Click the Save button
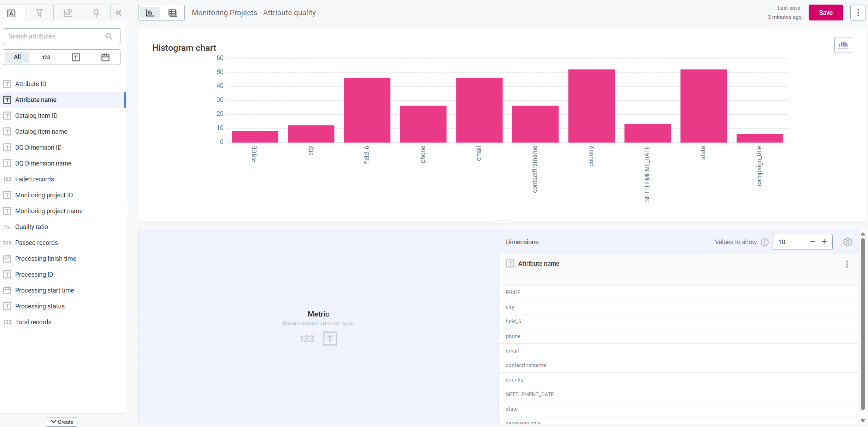 click(x=826, y=12)
